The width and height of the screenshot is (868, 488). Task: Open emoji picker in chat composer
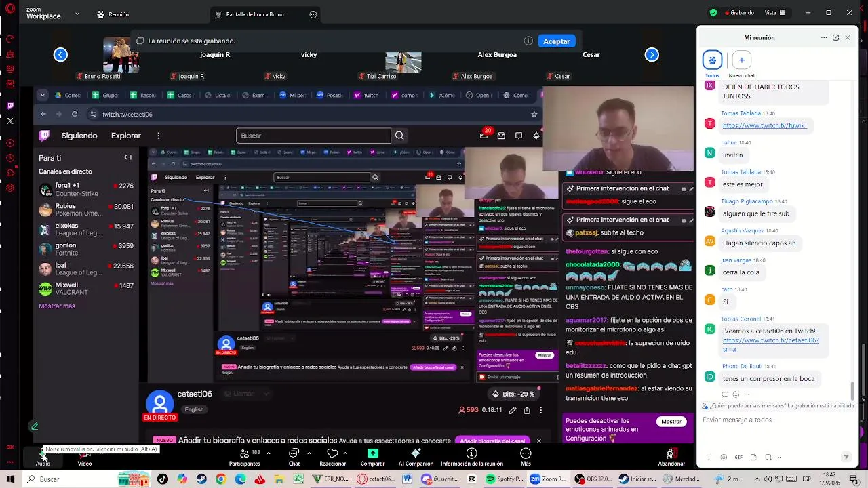coord(724,457)
